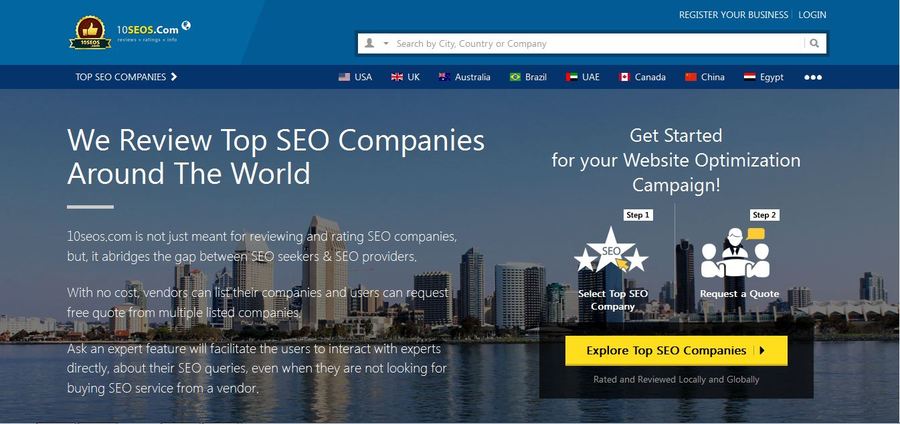Open the China country link

705,77
